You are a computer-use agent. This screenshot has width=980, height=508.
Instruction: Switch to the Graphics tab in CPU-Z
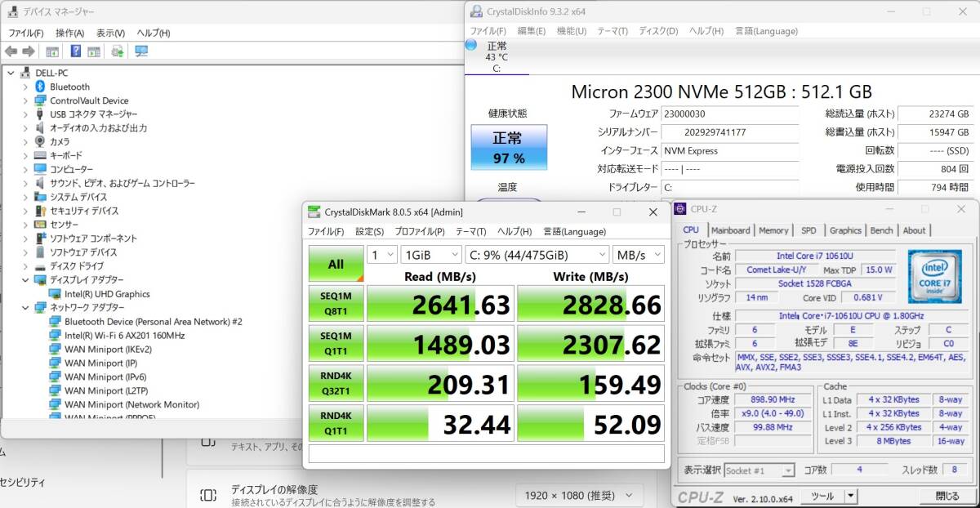point(845,230)
